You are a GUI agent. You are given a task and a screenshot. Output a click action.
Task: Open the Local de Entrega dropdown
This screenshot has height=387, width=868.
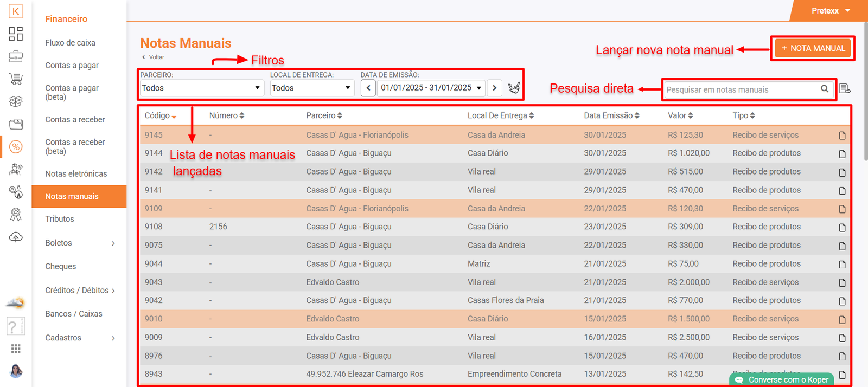pyautogui.click(x=312, y=88)
